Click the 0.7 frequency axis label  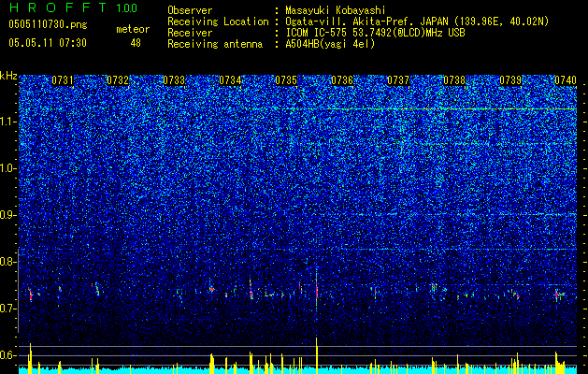pos(8,309)
